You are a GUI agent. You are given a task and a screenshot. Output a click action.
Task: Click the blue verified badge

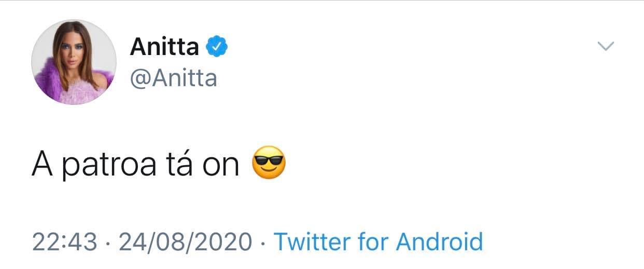[x=217, y=47]
